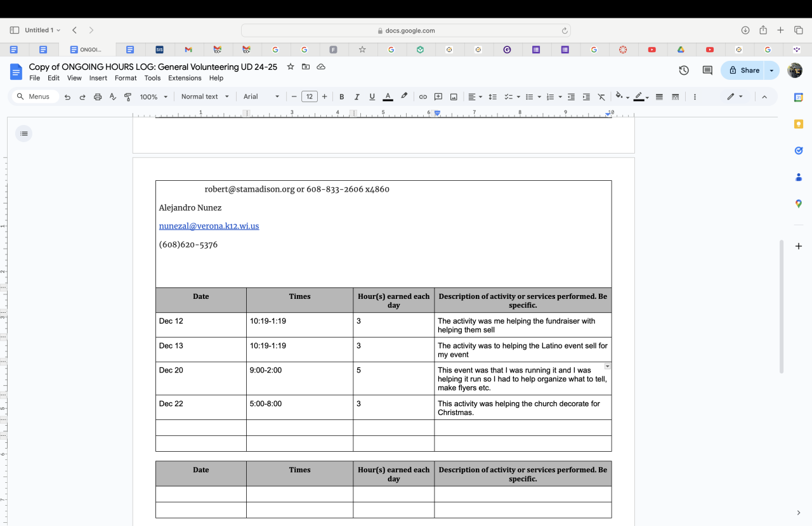Redo the last undone action
The image size is (812, 526).
tap(82, 97)
